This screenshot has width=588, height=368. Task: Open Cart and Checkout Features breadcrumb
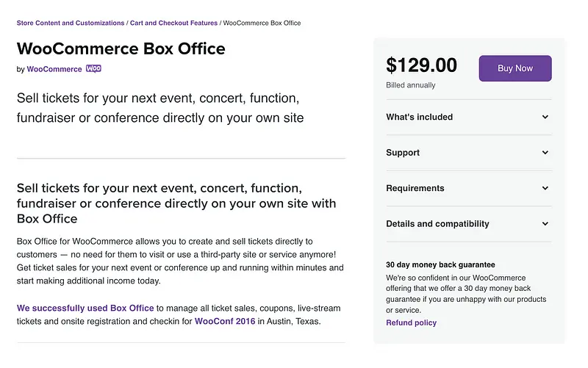(173, 24)
